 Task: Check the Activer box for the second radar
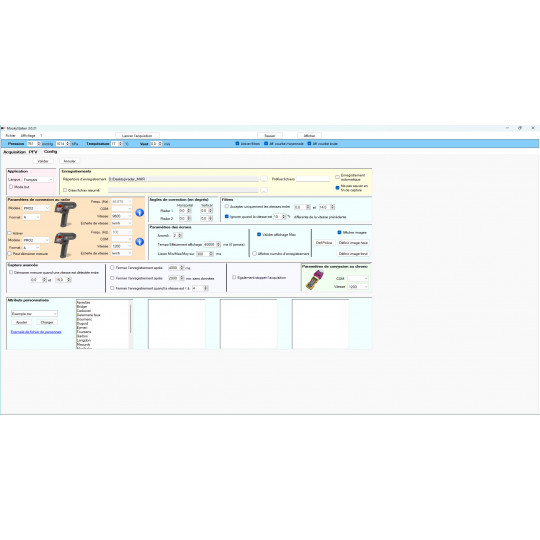point(10,233)
